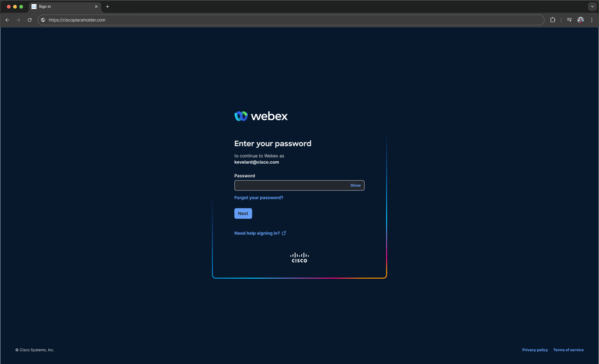Open Need help signing in link

[x=260, y=233]
